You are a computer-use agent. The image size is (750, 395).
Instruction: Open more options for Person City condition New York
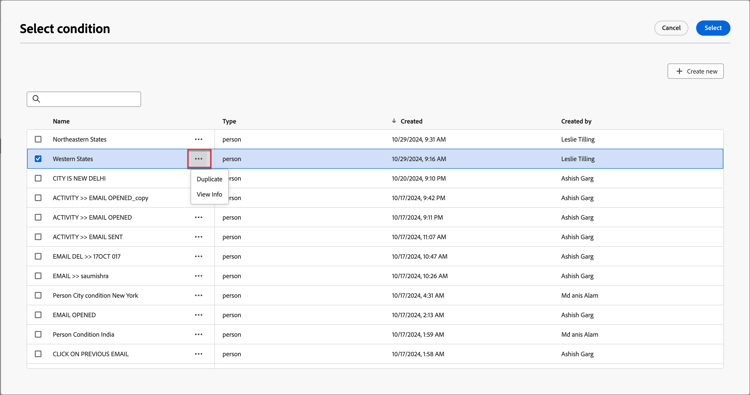click(199, 296)
